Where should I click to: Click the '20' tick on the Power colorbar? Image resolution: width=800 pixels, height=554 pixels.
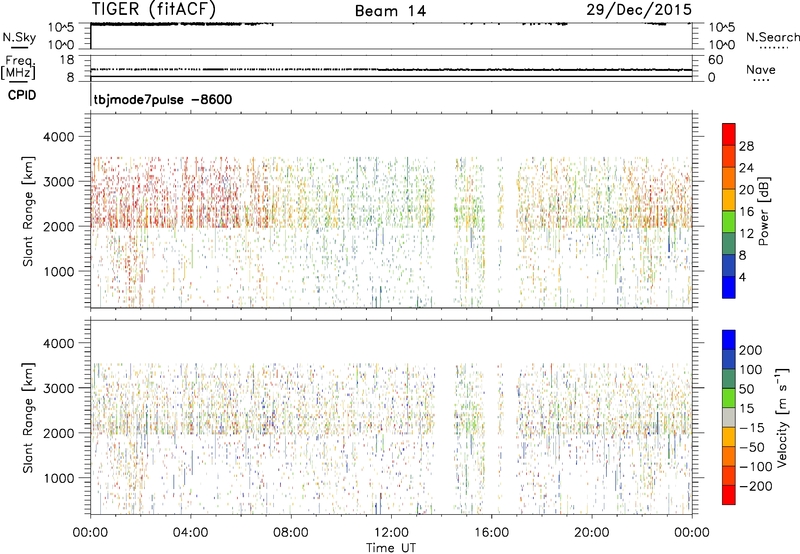(746, 190)
